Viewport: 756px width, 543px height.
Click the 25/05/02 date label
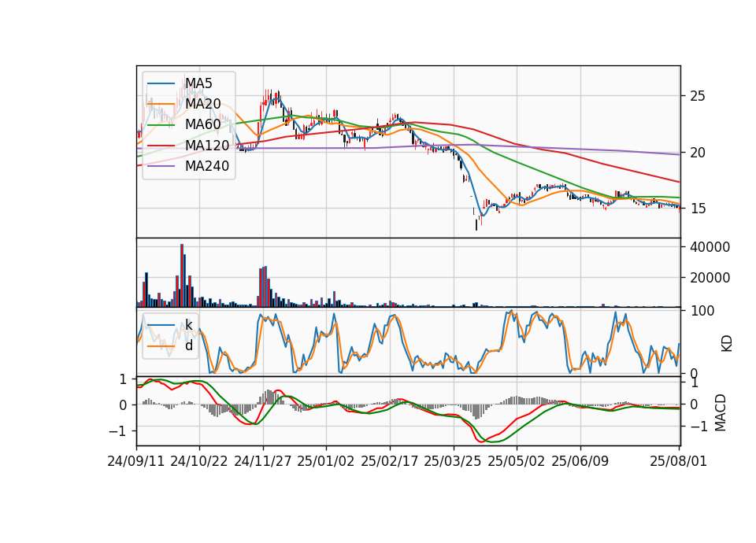[517, 461]
